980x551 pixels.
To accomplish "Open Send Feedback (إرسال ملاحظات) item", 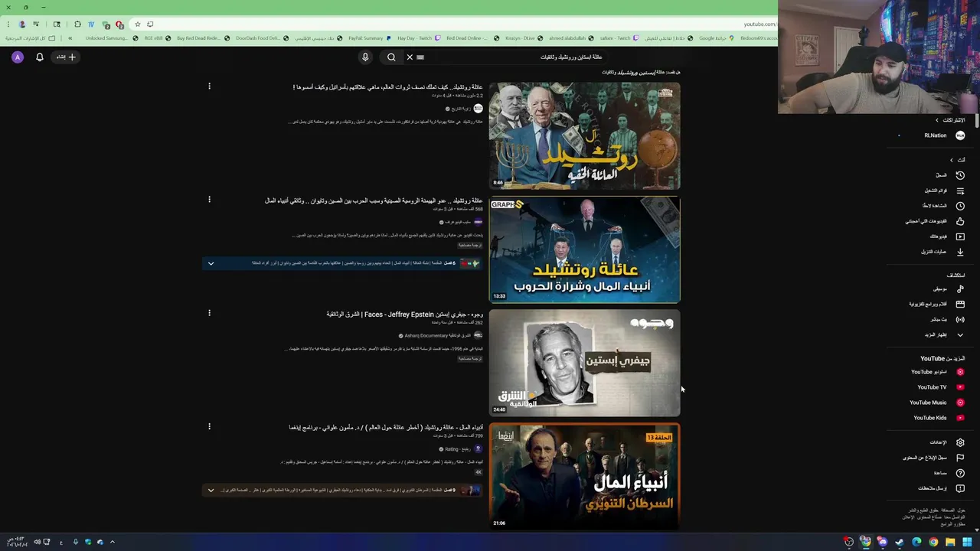I will coord(940,488).
